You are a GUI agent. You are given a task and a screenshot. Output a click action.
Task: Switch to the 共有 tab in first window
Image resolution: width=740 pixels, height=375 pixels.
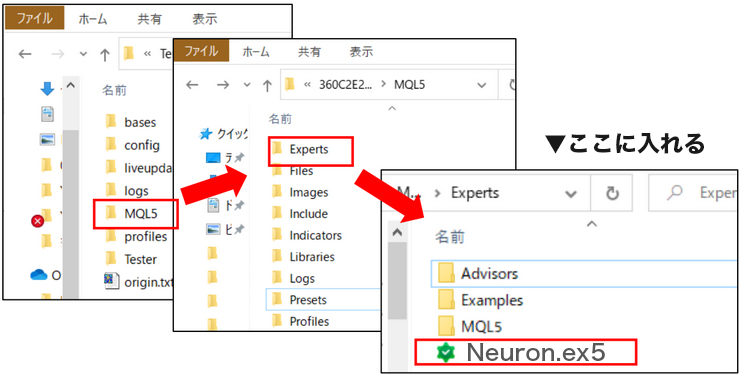150,19
